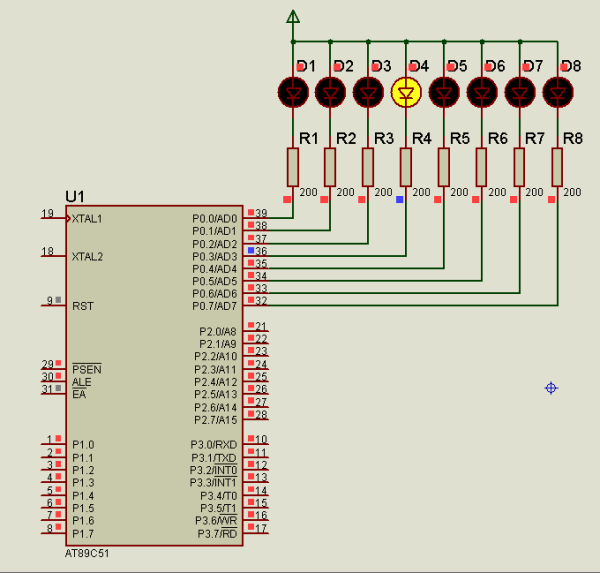Select resistor R7 body
The image size is (600, 573).
pyautogui.click(x=519, y=167)
